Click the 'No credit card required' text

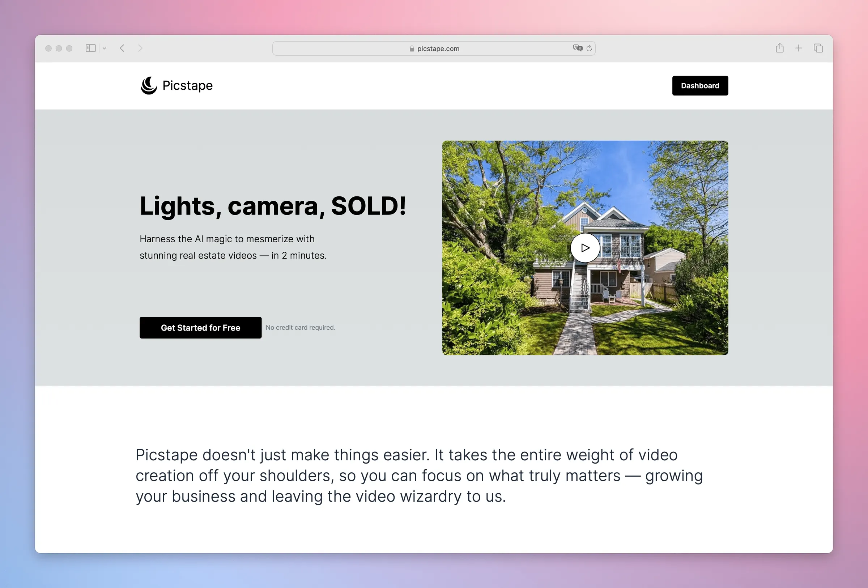(300, 327)
